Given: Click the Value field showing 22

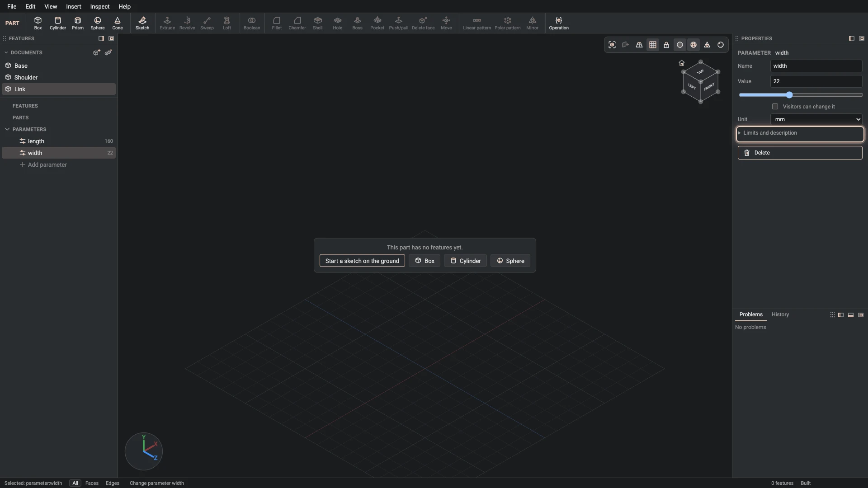Looking at the screenshot, I should (x=816, y=81).
